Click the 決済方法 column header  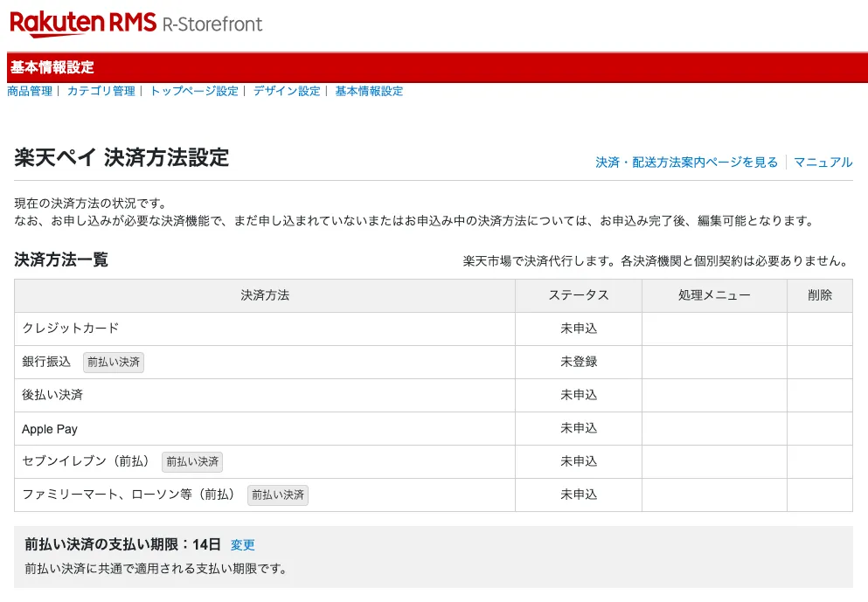[x=265, y=295]
